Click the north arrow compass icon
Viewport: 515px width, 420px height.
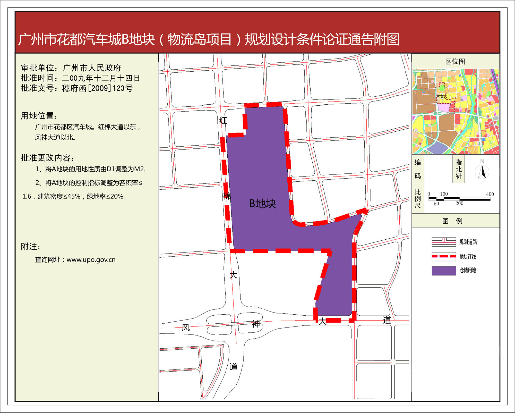(482, 172)
